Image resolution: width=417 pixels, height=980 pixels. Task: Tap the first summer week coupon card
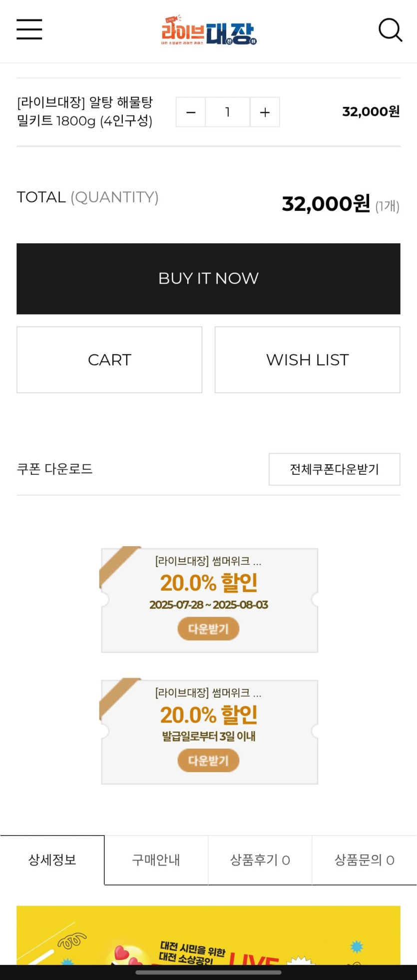(209, 582)
